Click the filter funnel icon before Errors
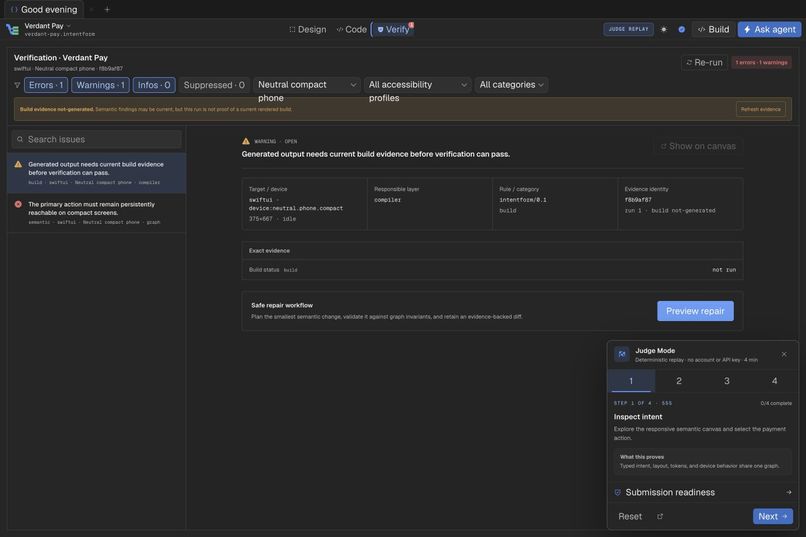 pyautogui.click(x=17, y=85)
